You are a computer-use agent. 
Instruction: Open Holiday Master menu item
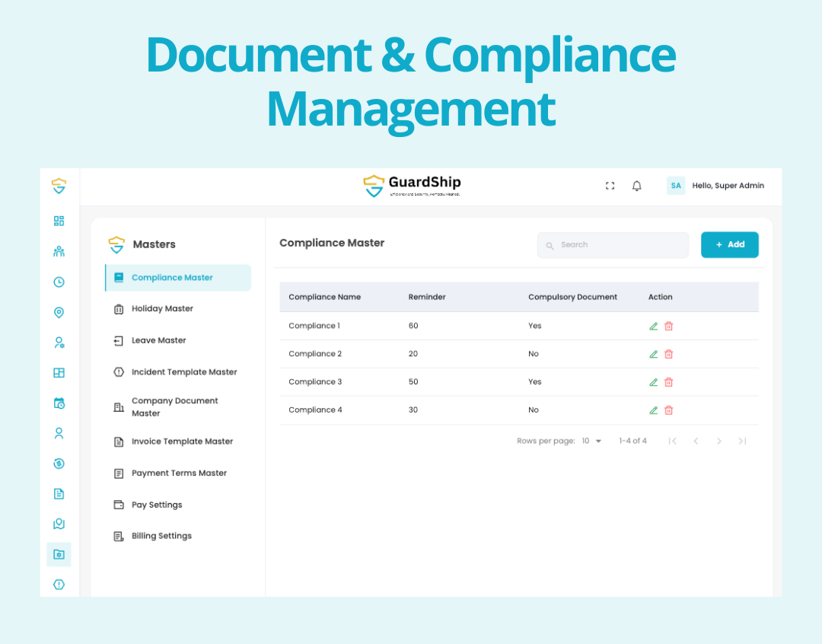[178, 309]
